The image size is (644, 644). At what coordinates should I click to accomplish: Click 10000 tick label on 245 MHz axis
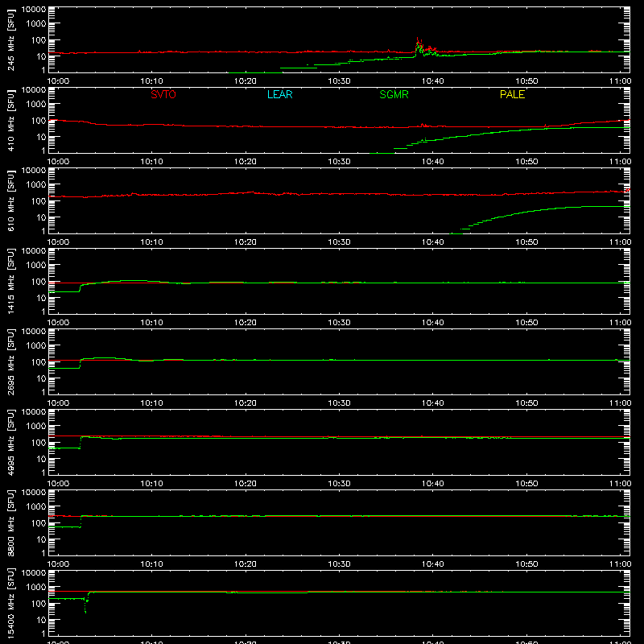click(34, 10)
